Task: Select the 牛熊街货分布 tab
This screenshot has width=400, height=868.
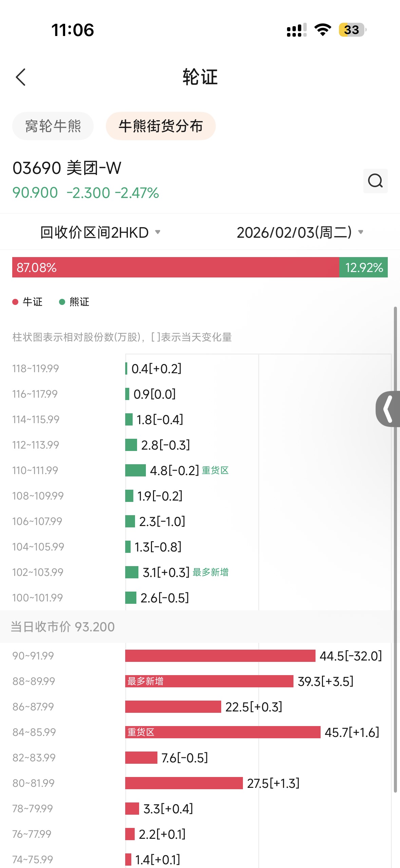Action: 161,126
